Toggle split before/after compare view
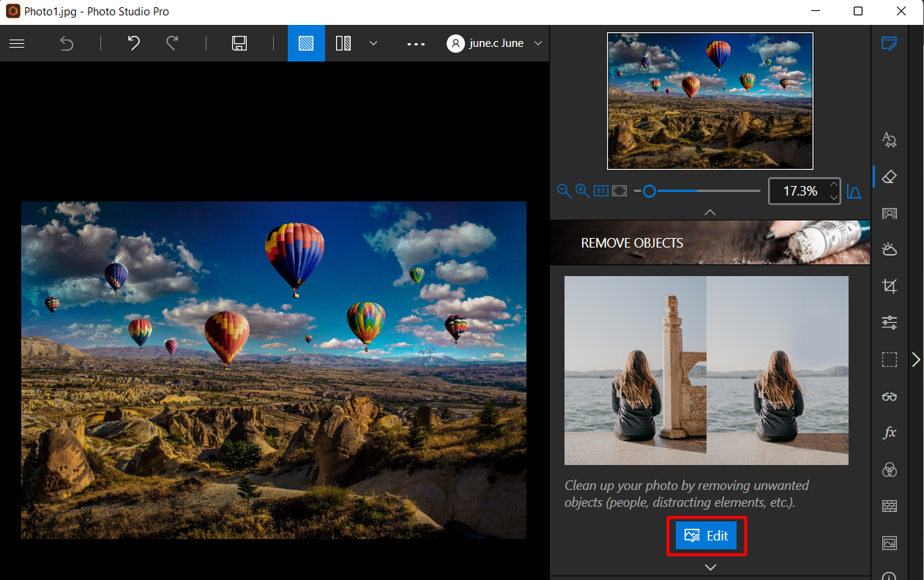Screen dimensions: 924x580 [x=343, y=43]
